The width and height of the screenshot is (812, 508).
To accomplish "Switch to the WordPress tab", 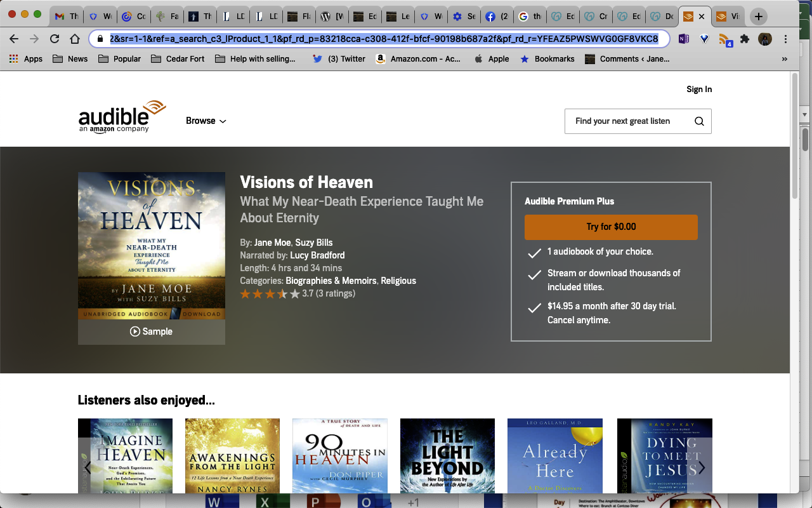I will click(332, 17).
